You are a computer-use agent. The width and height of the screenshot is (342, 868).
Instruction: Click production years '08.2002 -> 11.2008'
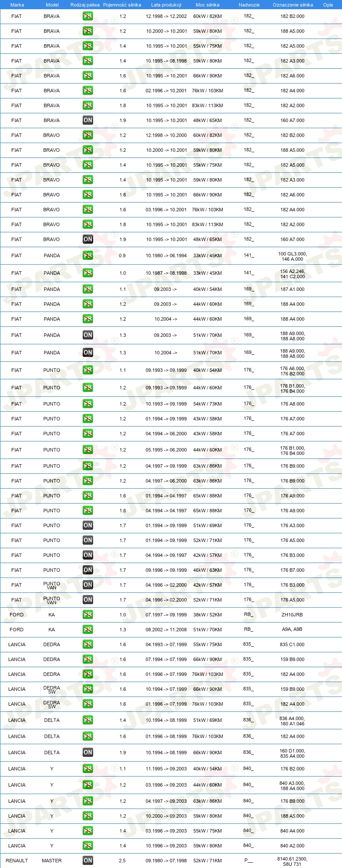[x=166, y=630]
